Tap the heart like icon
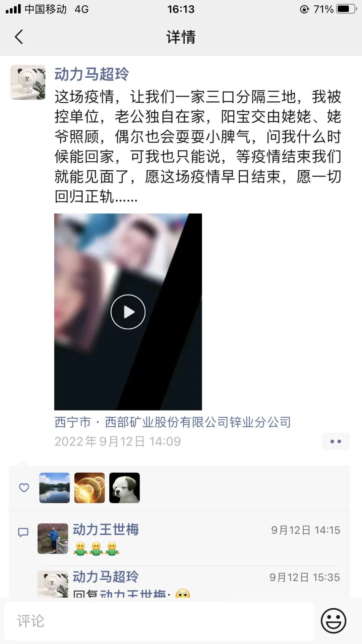Viewport: 362px width, 644px height. (24, 488)
